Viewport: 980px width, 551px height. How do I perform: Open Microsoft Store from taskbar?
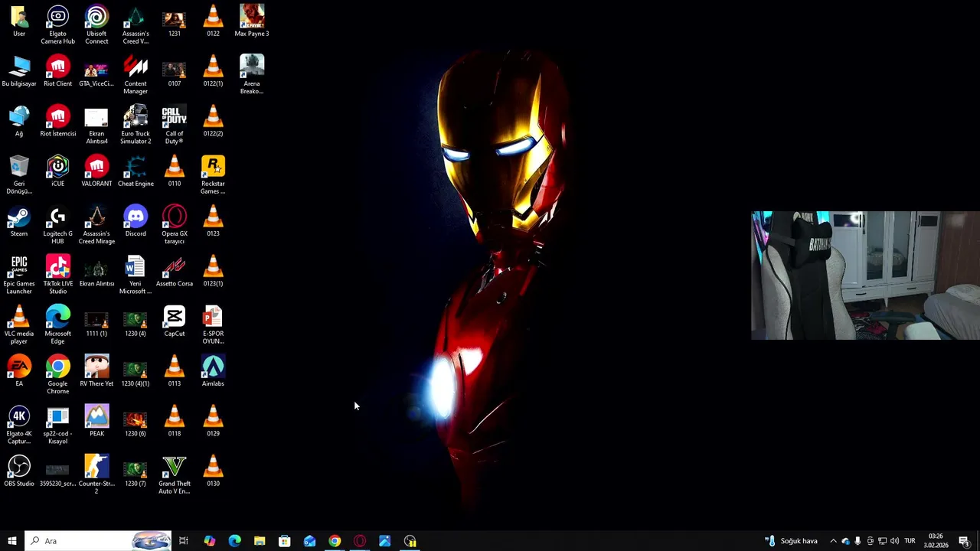(284, 541)
